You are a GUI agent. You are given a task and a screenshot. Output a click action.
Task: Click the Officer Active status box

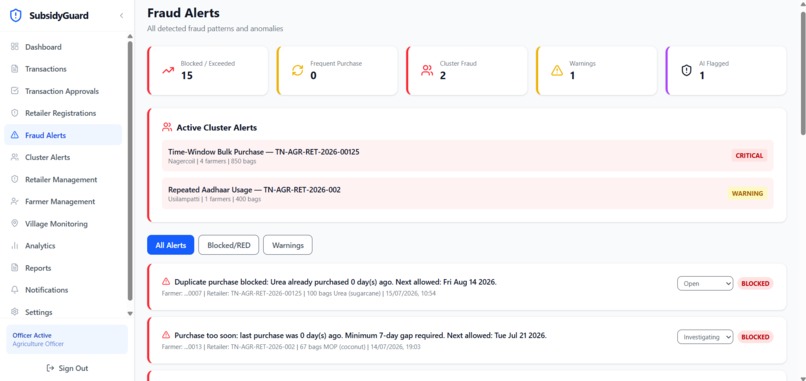pyautogui.click(x=67, y=339)
